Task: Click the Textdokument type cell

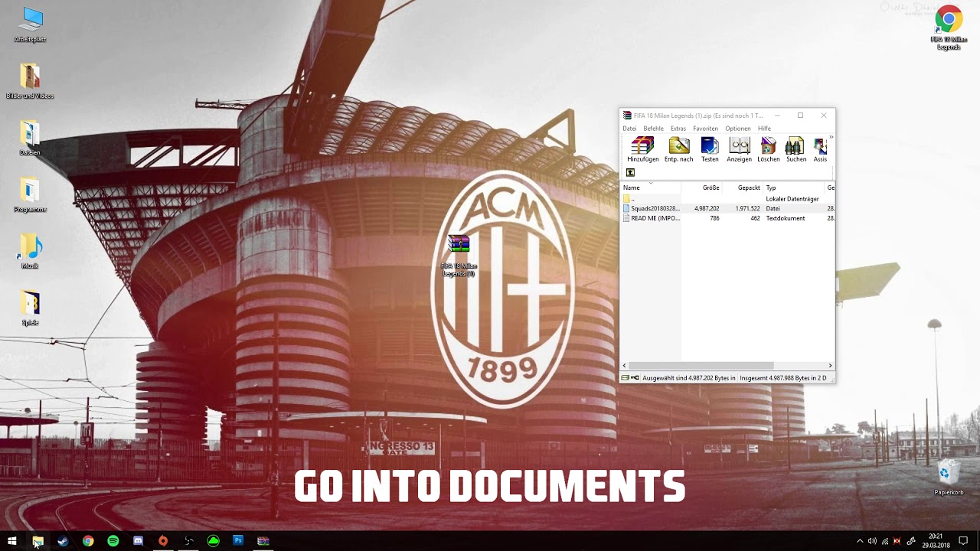Action: 786,218
